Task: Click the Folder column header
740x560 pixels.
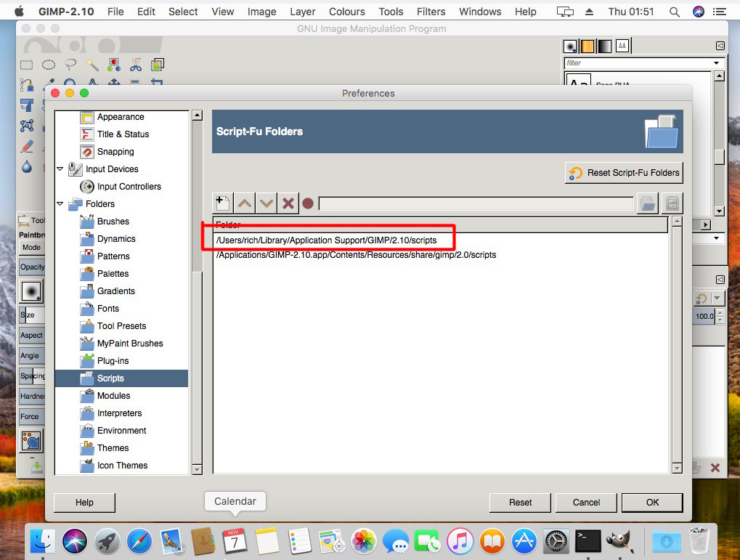Action: (x=440, y=224)
